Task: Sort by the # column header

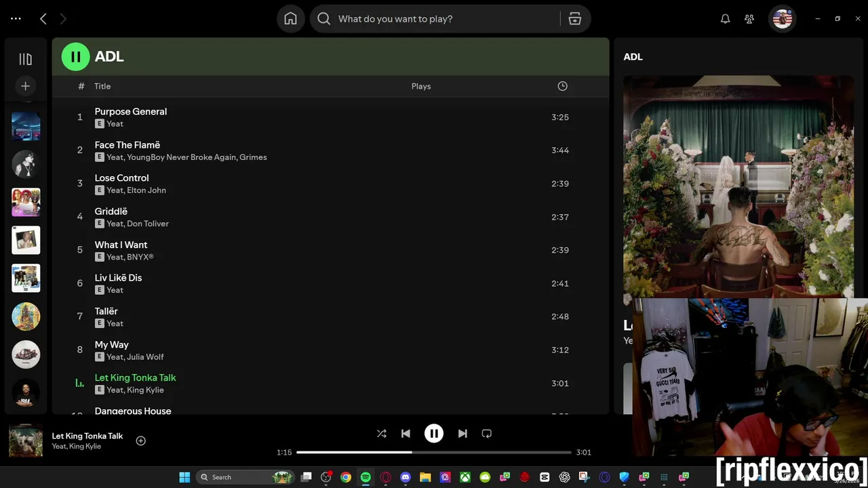Action: coord(81,86)
